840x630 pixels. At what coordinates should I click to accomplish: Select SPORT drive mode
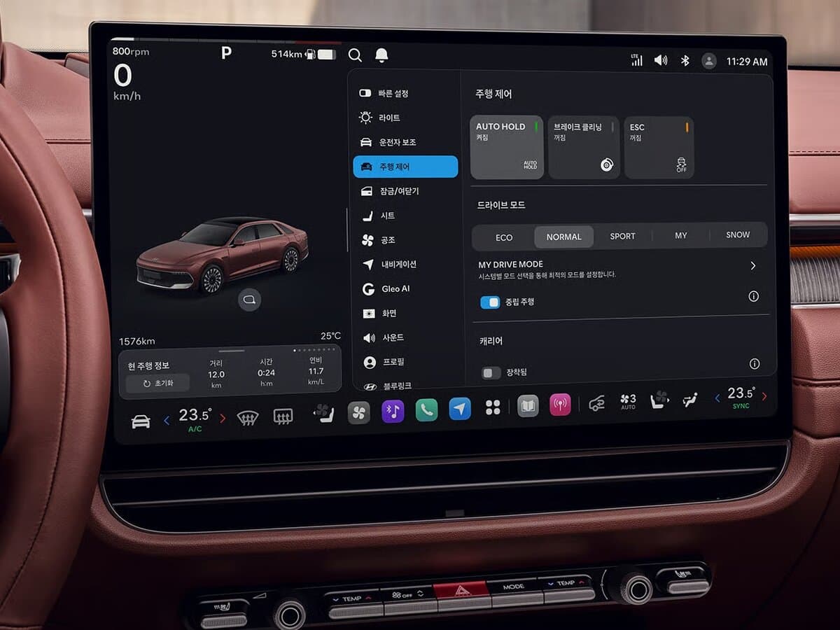[x=622, y=236]
